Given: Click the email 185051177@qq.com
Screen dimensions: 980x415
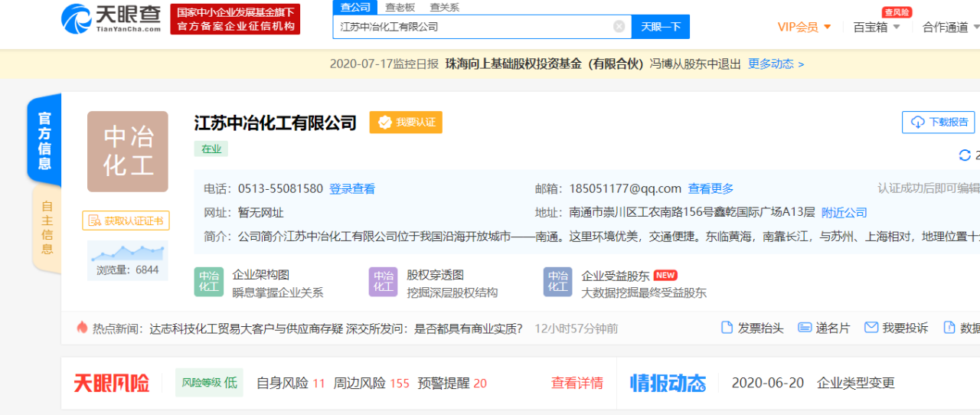Looking at the screenshot, I should pyautogui.click(x=625, y=188).
